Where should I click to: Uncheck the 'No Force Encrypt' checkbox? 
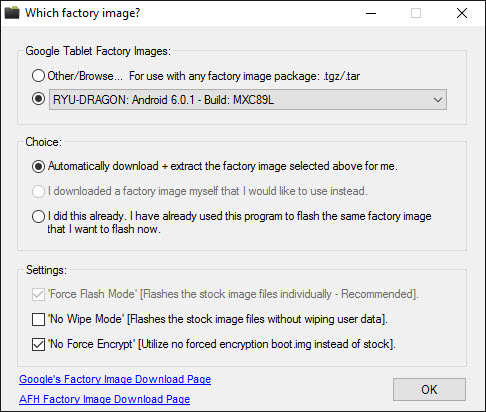38,344
